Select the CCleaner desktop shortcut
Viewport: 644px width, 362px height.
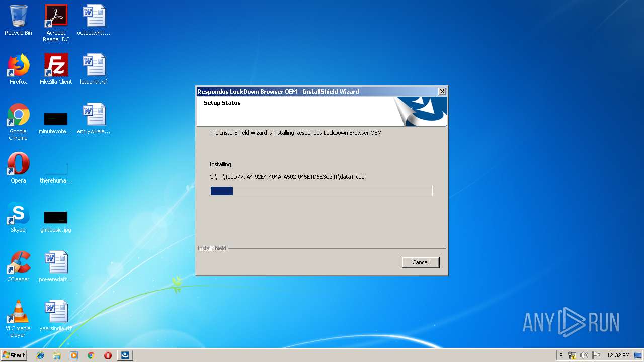(x=18, y=266)
